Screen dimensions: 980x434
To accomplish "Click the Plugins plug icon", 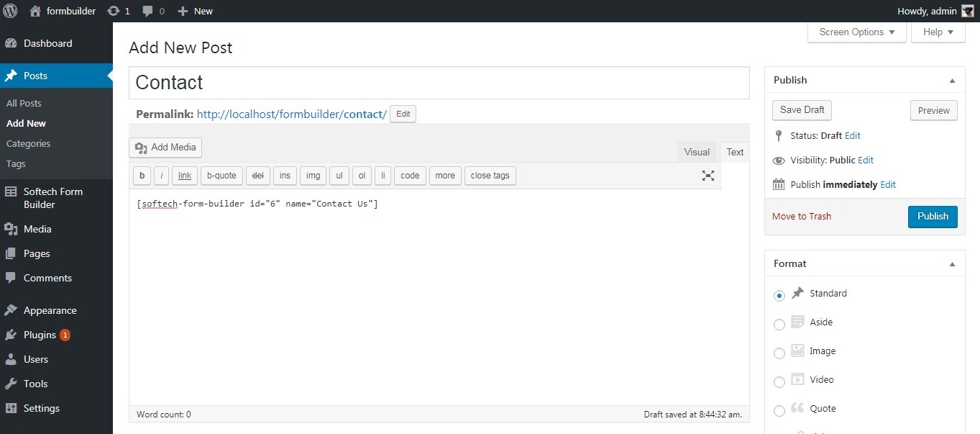I will pyautogui.click(x=11, y=335).
